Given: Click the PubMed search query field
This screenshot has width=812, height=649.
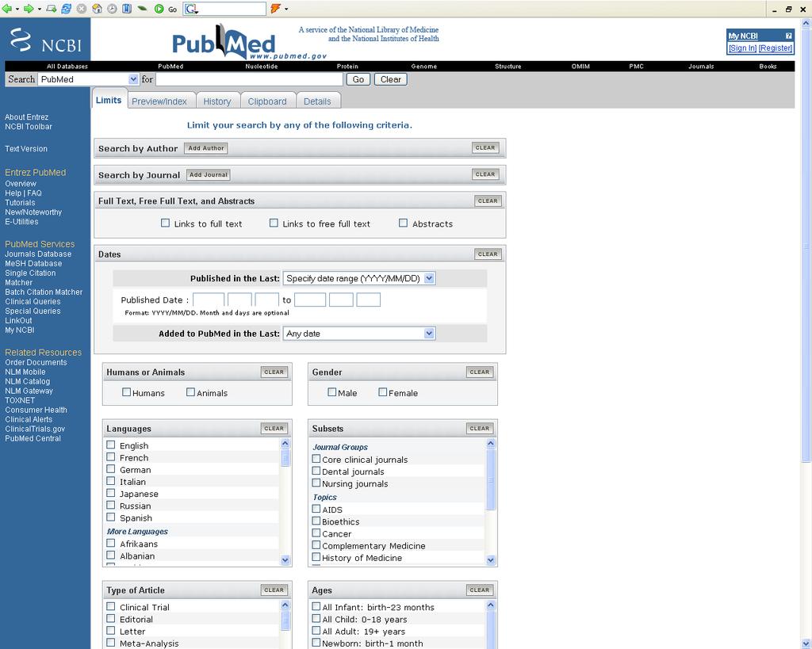Looking at the screenshot, I should [x=249, y=79].
